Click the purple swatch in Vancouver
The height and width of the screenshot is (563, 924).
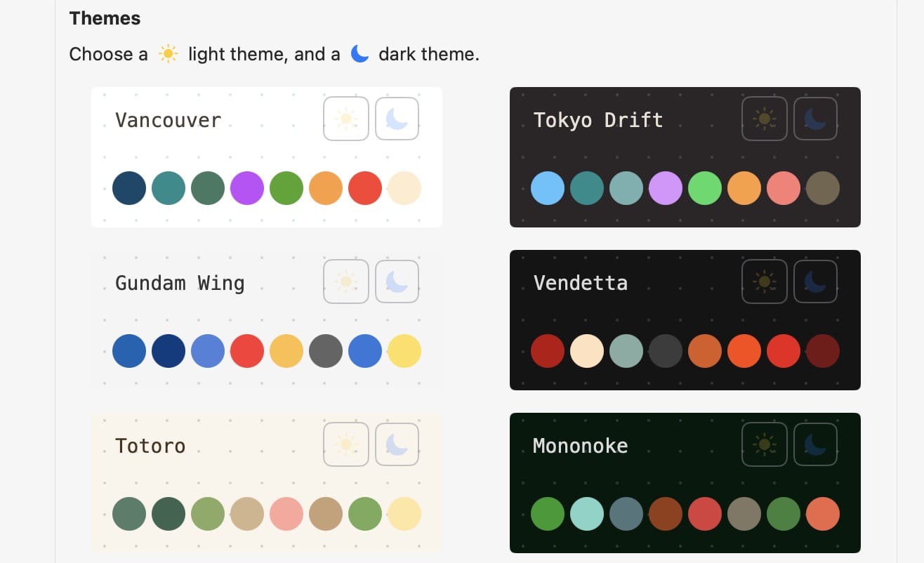[x=247, y=188]
